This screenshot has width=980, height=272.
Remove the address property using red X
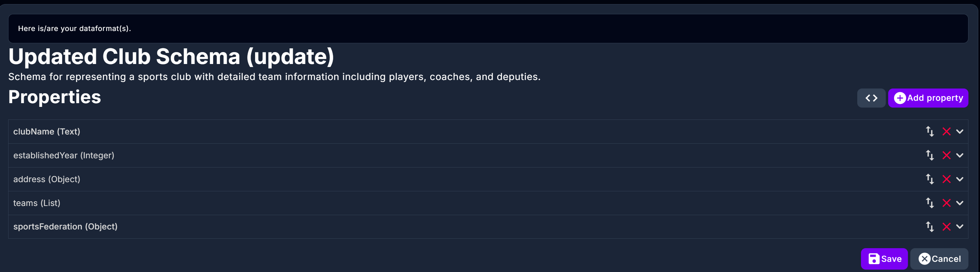click(x=946, y=179)
